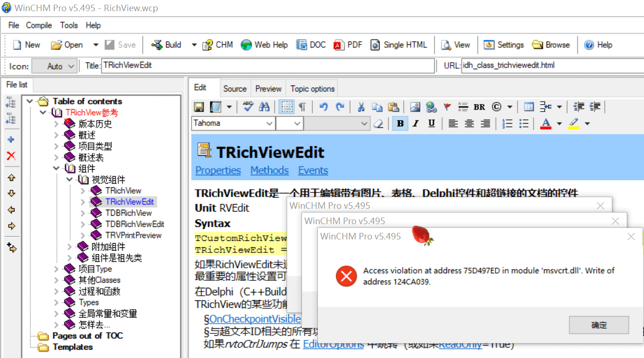The image size is (644, 358).
Task: Select the File list tab
Action: 17,85
